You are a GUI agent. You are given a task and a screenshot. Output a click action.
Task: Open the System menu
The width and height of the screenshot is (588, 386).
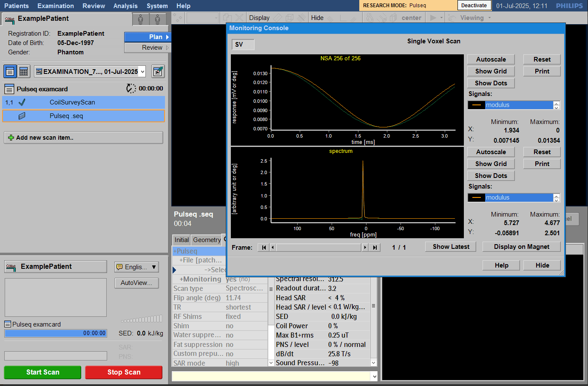coord(157,6)
